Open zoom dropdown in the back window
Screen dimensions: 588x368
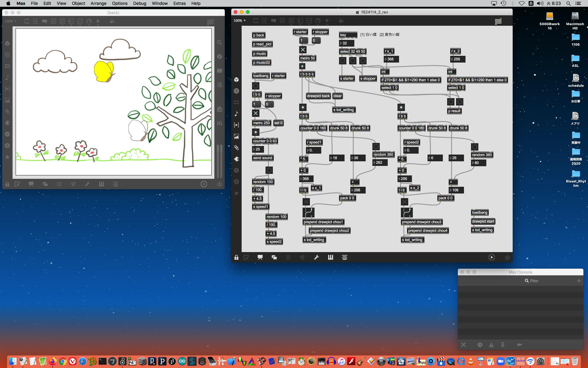coord(10,21)
